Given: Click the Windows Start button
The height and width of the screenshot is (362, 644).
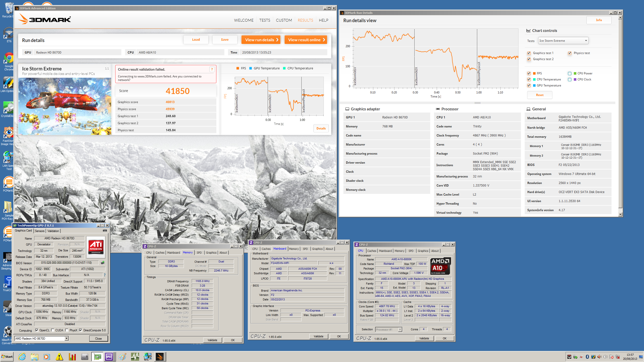Looking at the screenshot, I should 7,357.
